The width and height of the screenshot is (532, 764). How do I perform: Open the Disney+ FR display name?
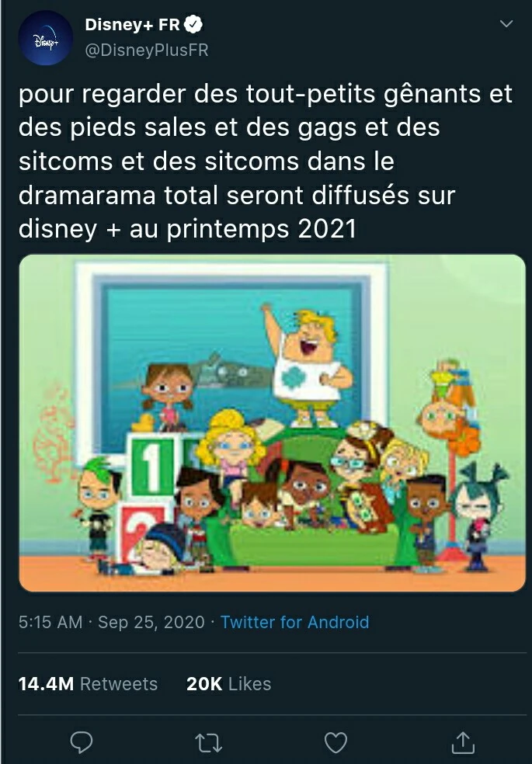(x=132, y=25)
